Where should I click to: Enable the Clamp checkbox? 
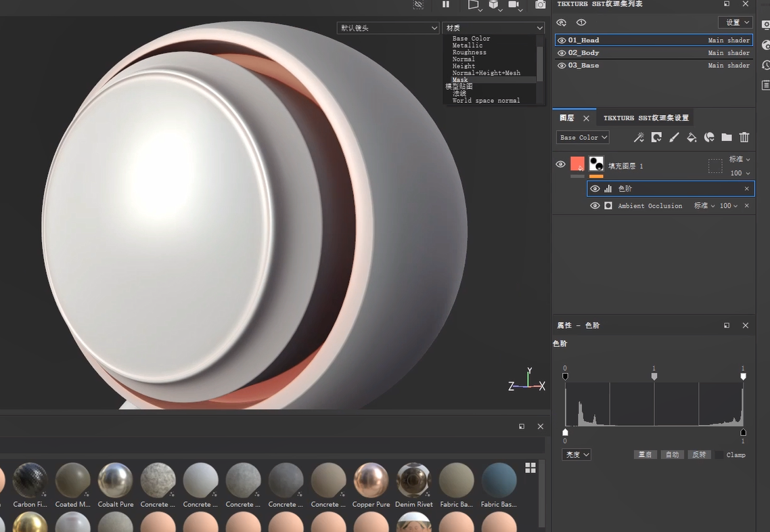(719, 455)
